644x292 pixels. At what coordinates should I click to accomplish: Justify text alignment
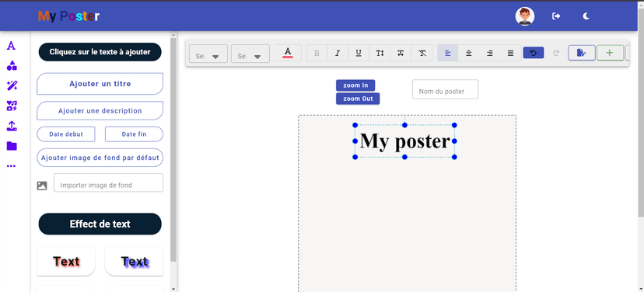pos(510,53)
